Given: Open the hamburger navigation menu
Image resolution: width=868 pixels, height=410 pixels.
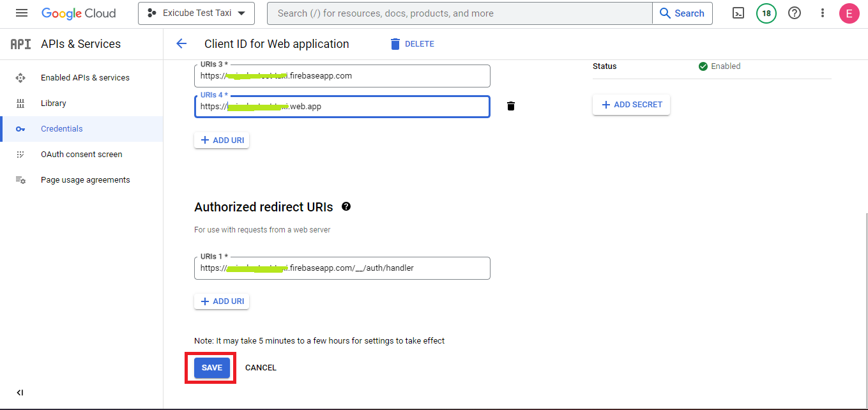Looking at the screenshot, I should 22,13.
